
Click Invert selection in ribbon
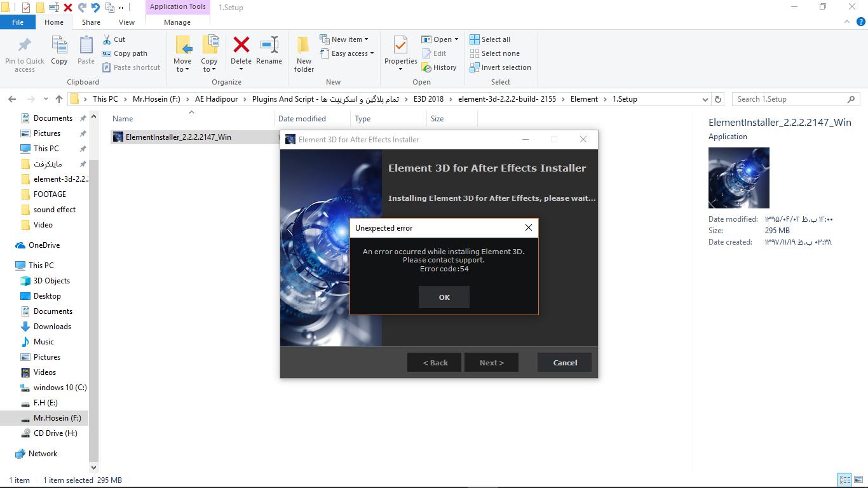coord(500,67)
